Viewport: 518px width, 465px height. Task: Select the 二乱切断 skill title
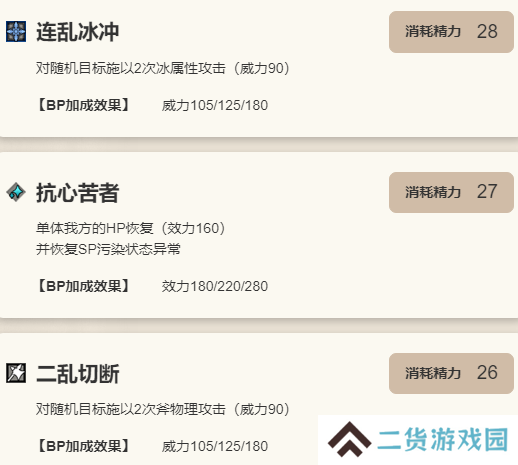[x=77, y=373]
